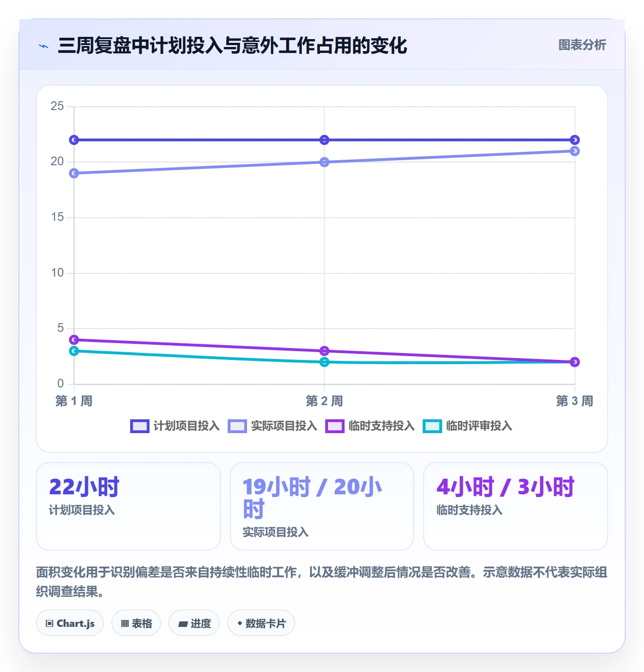Screen dimensions: 644x672
Task: Click the 表格 tag chip
Action: pos(136,623)
